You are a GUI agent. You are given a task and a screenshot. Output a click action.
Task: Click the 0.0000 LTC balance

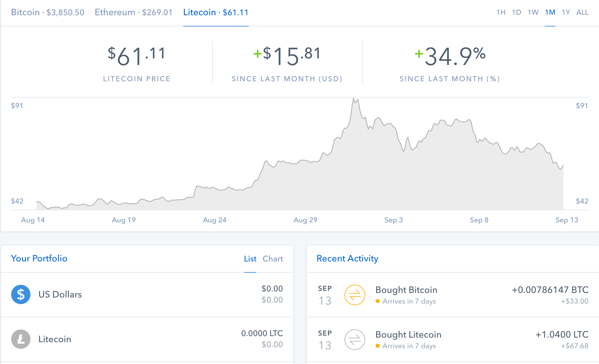coord(262,333)
